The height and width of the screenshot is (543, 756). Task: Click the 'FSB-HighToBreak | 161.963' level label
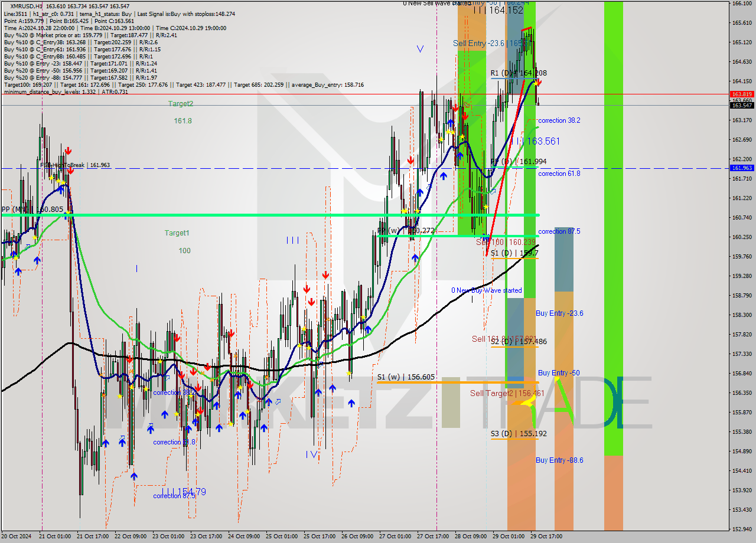click(x=75, y=165)
